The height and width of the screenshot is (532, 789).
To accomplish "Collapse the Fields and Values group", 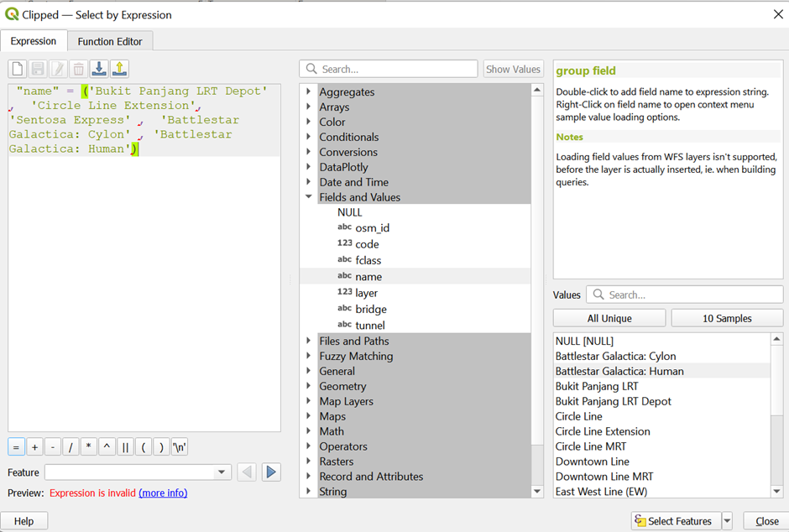I will pos(309,197).
